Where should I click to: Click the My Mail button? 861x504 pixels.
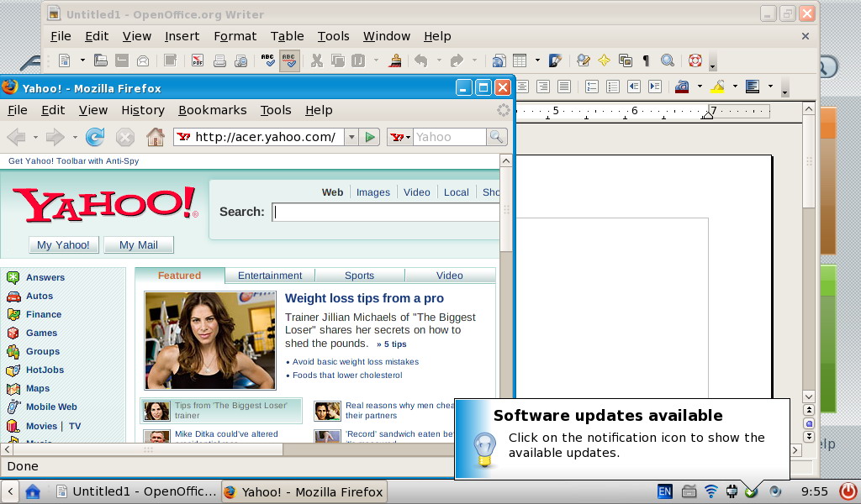[x=139, y=244]
